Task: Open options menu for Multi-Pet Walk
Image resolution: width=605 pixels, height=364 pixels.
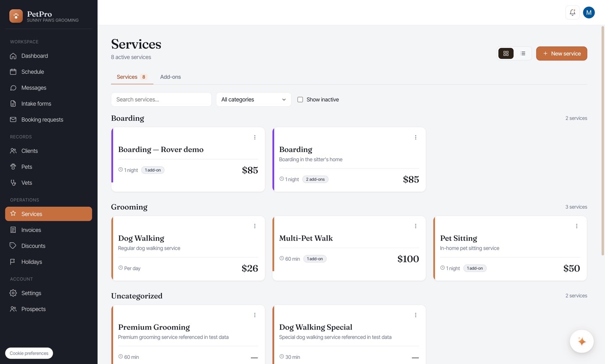Action: 416,226
